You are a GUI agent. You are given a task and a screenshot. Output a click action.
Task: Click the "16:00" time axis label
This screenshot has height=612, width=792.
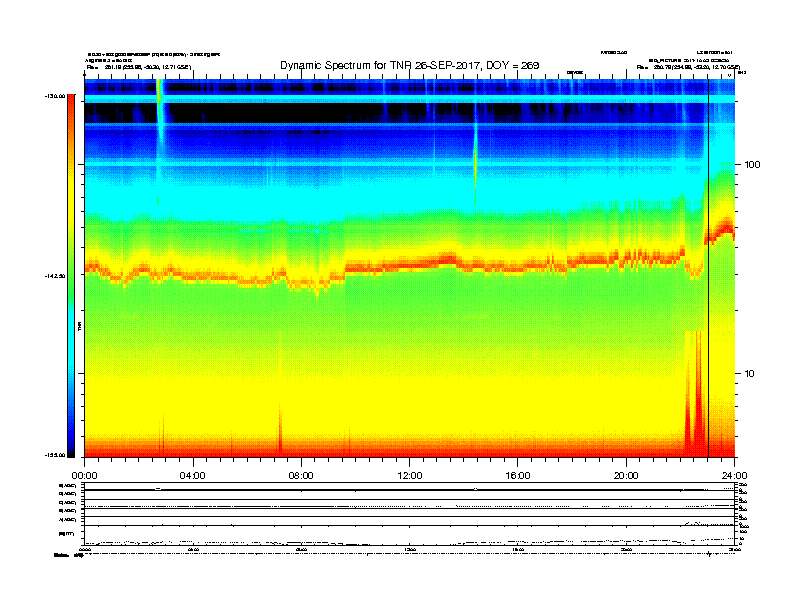click(x=518, y=476)
